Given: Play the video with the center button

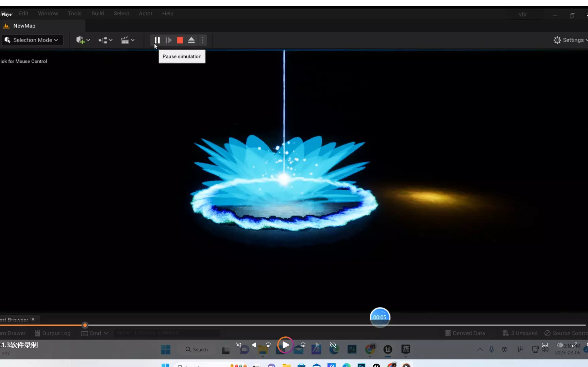Looking at the screenshot, I should (x=285, y=345).
